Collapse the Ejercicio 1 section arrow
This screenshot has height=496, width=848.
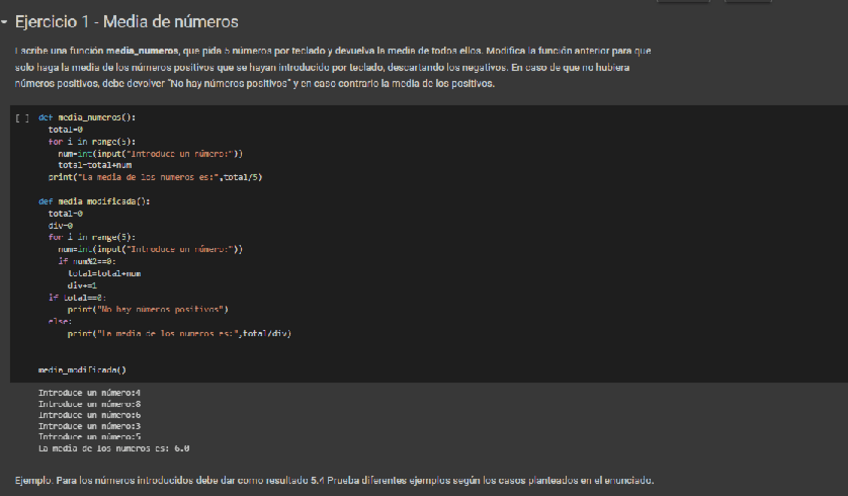5,22
